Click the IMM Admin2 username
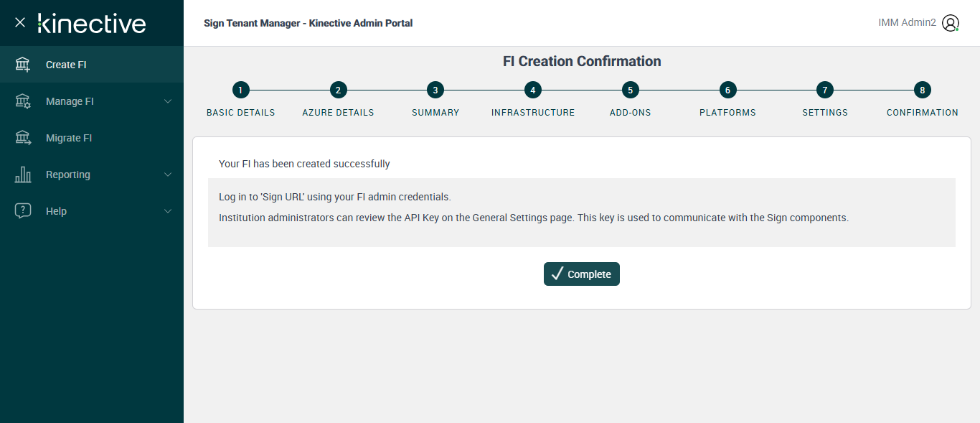The height and width of the screenshot is (423, 980). [907, 23]
